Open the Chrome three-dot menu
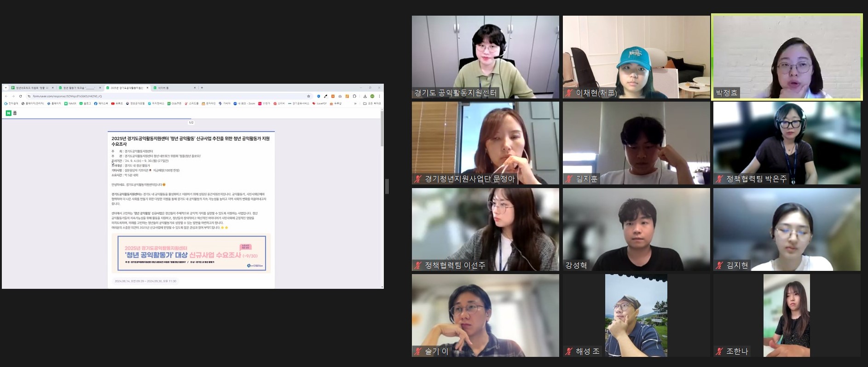 [379, 96]
